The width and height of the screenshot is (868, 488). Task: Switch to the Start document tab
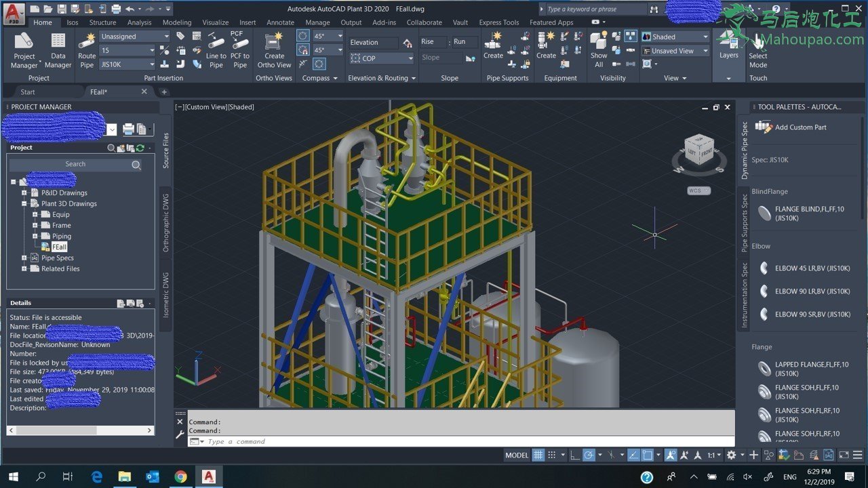28,92
